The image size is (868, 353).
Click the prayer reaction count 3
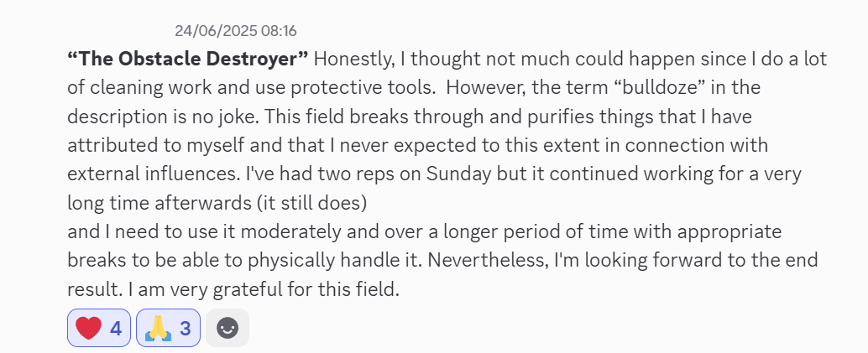[186, 328]
